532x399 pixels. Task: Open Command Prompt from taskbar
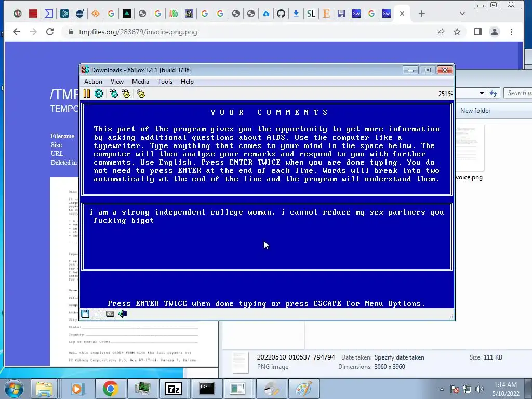point(206,389)
